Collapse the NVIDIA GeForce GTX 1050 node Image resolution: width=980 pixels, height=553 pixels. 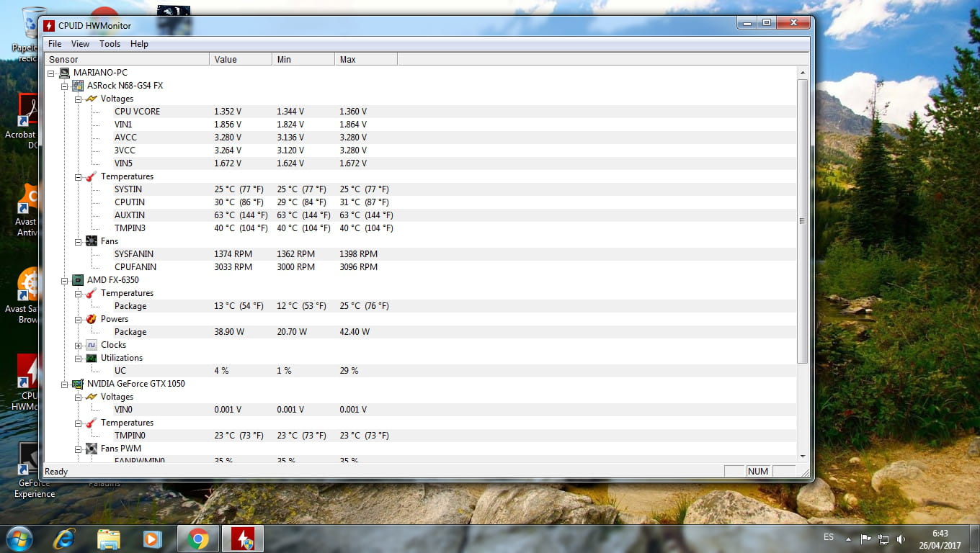(65, 384)
